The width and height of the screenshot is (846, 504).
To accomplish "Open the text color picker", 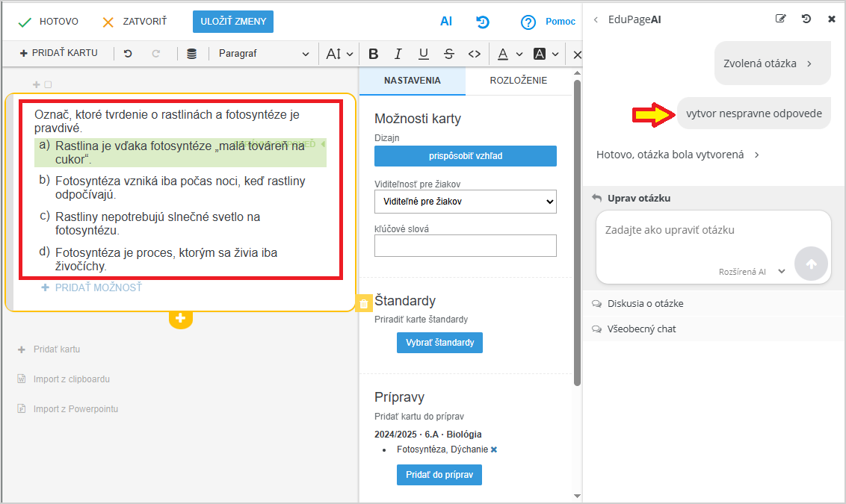I will 508,54.
